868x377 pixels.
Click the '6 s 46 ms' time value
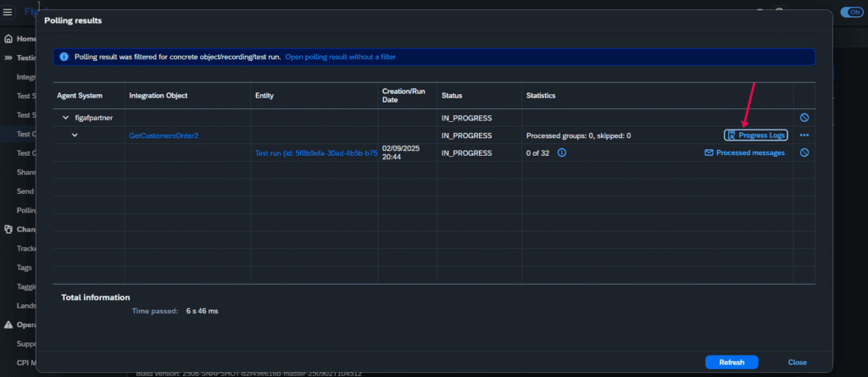pyautogui.click(x=202, y=311)
